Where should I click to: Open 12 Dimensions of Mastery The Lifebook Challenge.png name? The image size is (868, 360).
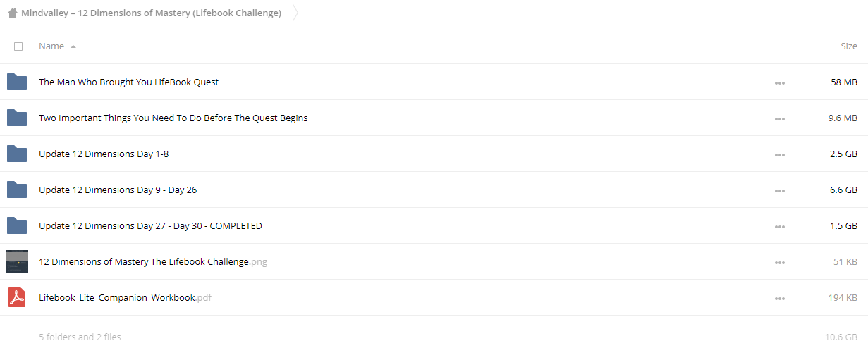pos(153,261)
